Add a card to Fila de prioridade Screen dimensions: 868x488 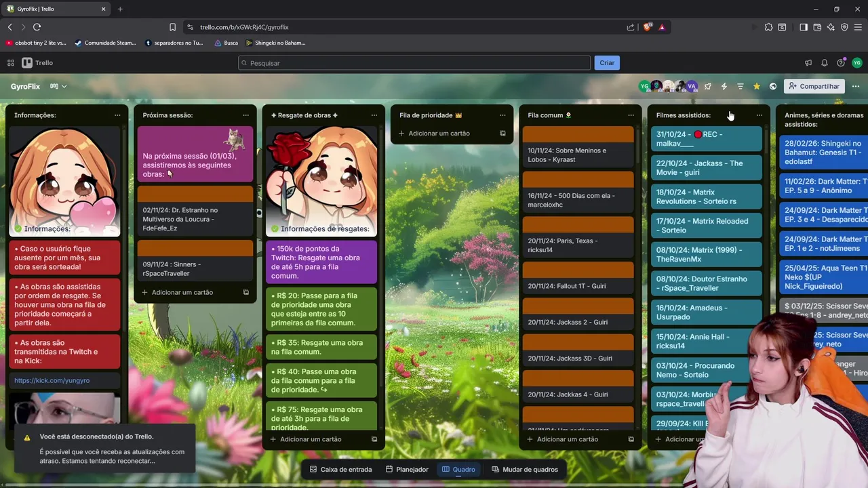point(439,134)
